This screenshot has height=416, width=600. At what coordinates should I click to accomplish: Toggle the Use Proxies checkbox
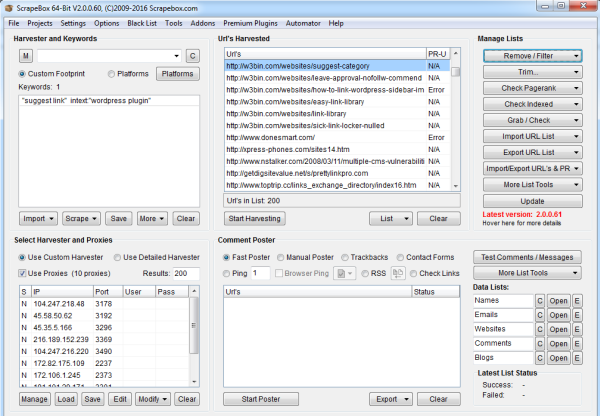(22, 273)
